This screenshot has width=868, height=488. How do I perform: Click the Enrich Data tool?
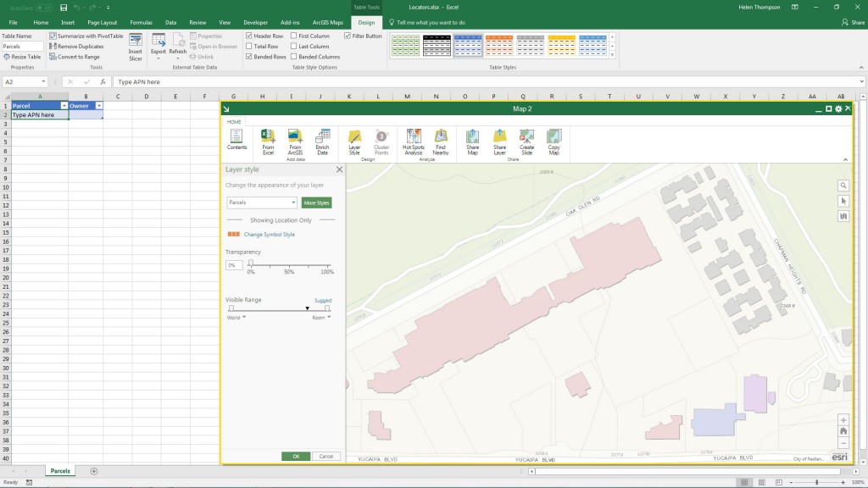coord(322,141)
